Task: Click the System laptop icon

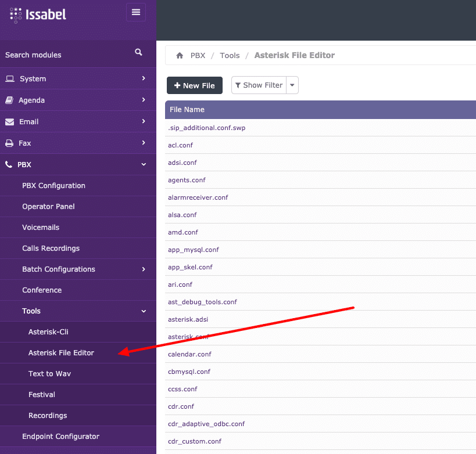Action: [x=10, y=79]
